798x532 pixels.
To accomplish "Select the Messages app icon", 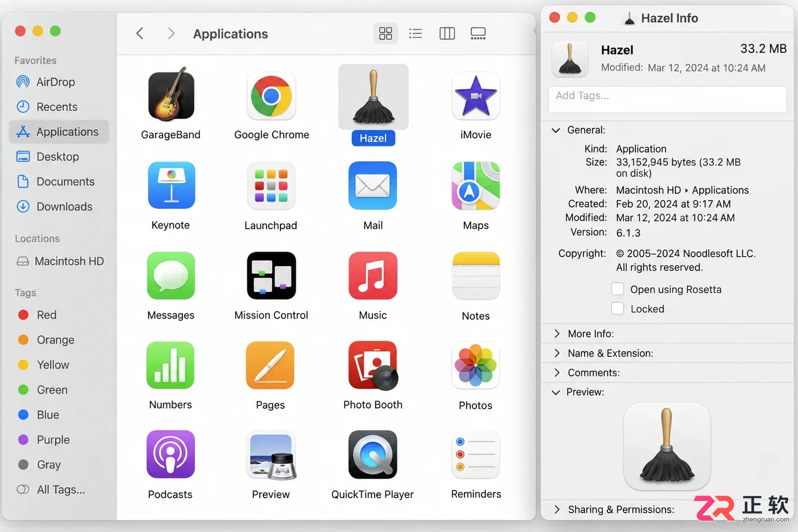I will (x=171, y=275).
